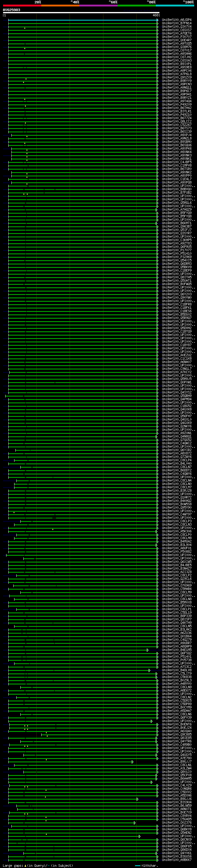The height and width of the screenshot is (868, 197).
Task: Click the UniRef100_C6SXS7 hit label
Action: pos(176,30)
